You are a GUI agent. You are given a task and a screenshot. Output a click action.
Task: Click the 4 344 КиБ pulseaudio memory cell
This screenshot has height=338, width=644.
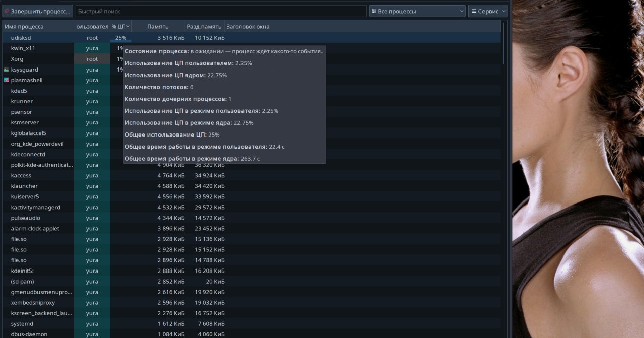(171, 218)
